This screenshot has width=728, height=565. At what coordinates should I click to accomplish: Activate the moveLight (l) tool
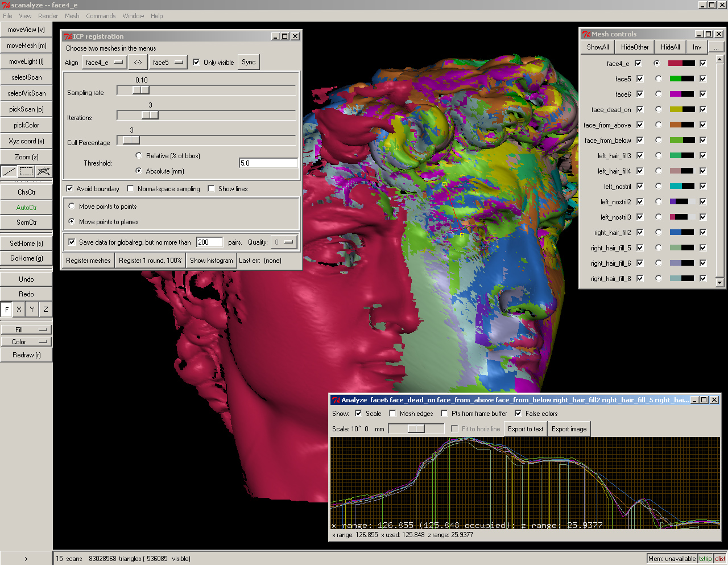pos(26,61)
